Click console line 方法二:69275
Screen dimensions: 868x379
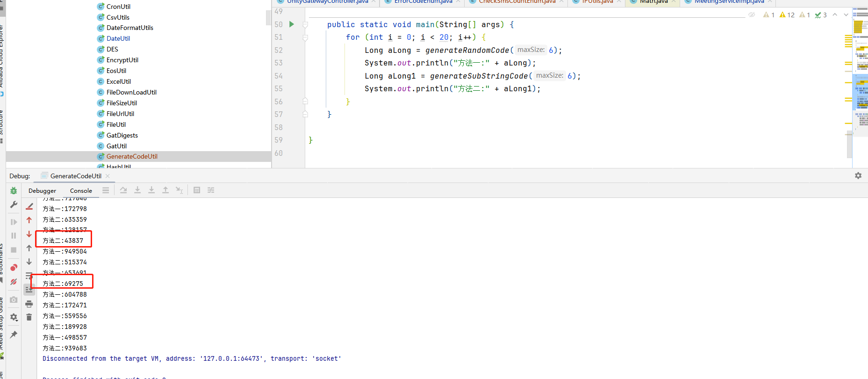63,284
